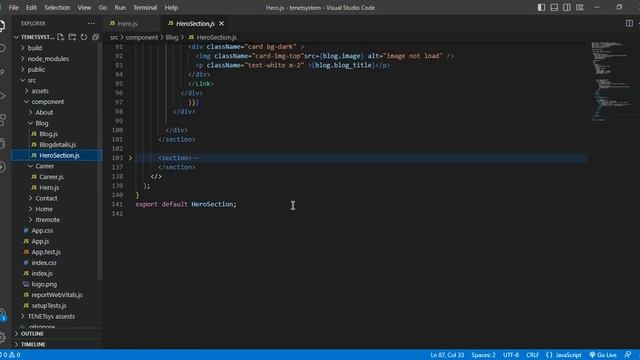Open the Run menu

click(x=120, y=7)
